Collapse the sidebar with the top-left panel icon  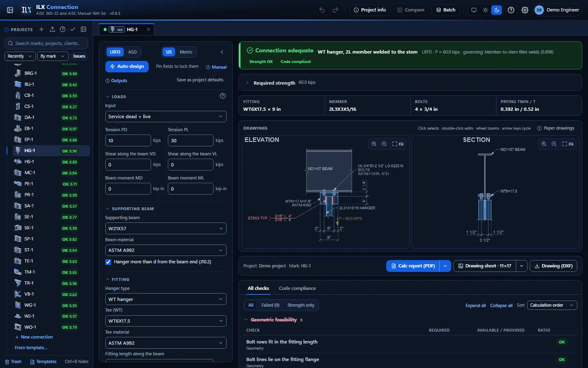(x=10, y=10)
